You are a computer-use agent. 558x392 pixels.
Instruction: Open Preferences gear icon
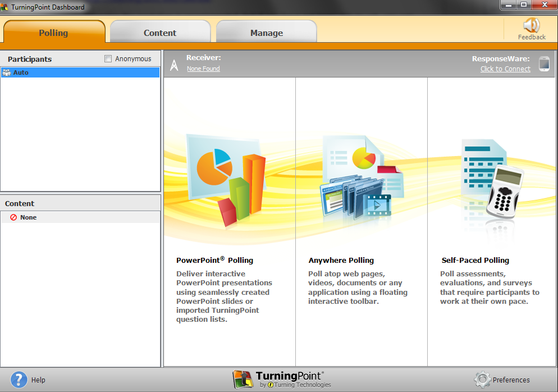(x=482, y=380)
